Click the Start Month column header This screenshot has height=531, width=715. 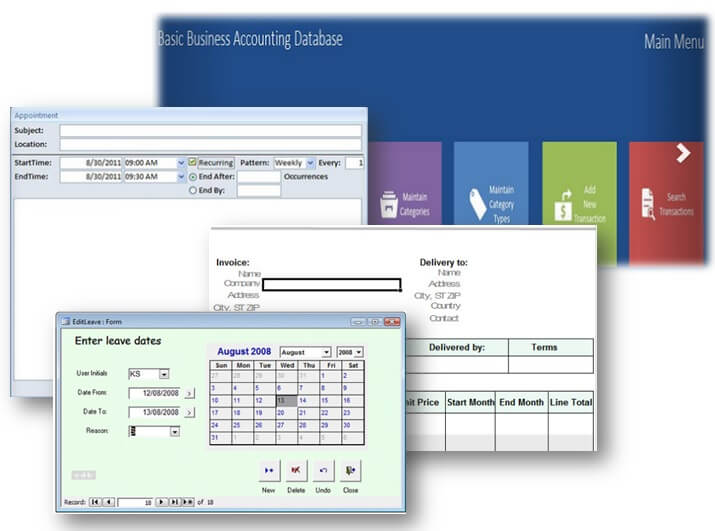pos(470,402)
